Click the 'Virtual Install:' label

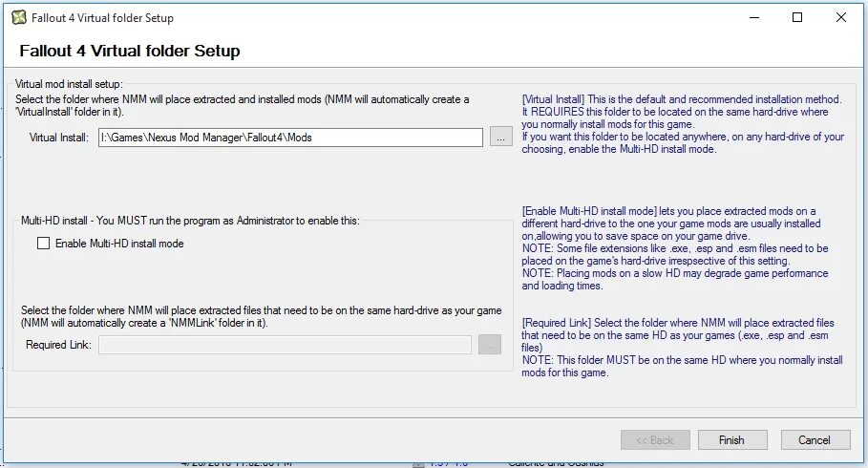pyautogui.click(x=59, y=138)
